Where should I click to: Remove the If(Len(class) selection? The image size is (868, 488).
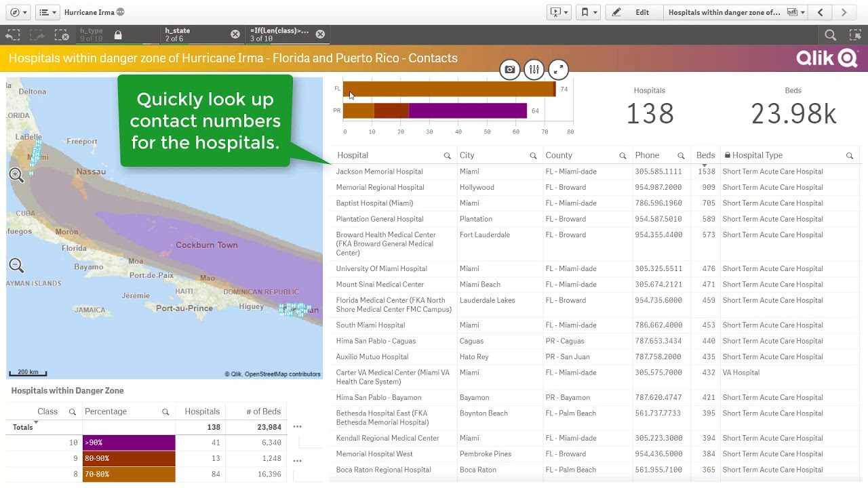(x=320, y=35)
